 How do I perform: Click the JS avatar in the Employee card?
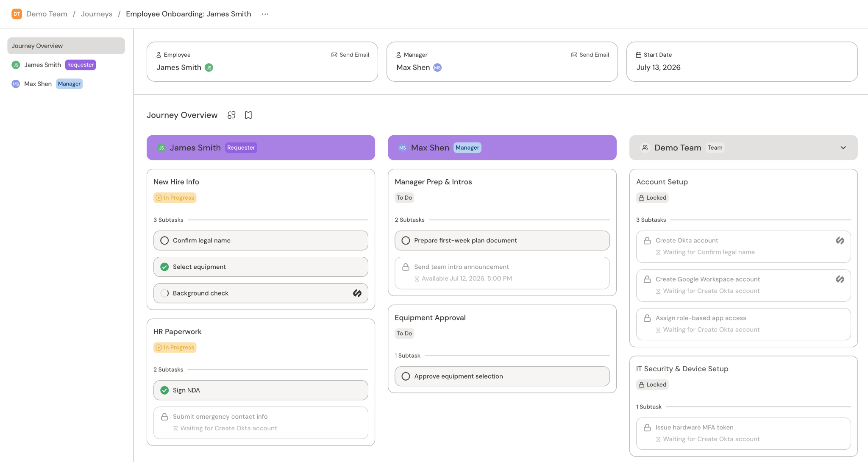tap(209, 67)
